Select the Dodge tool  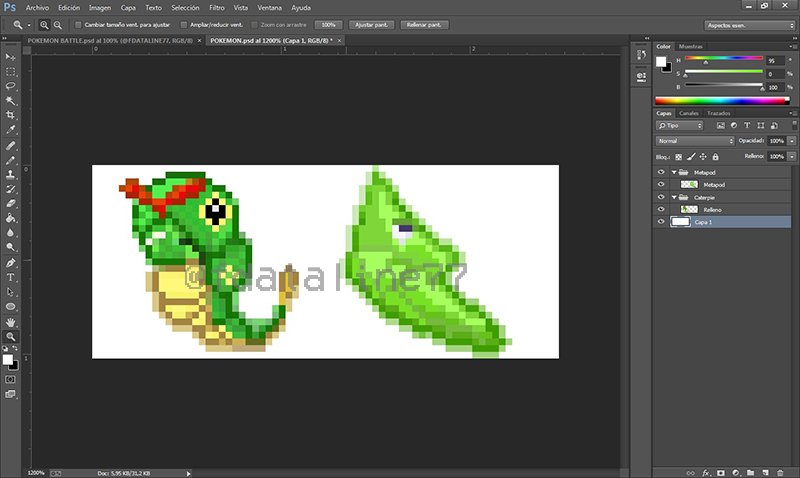click(x=10, y=247)
